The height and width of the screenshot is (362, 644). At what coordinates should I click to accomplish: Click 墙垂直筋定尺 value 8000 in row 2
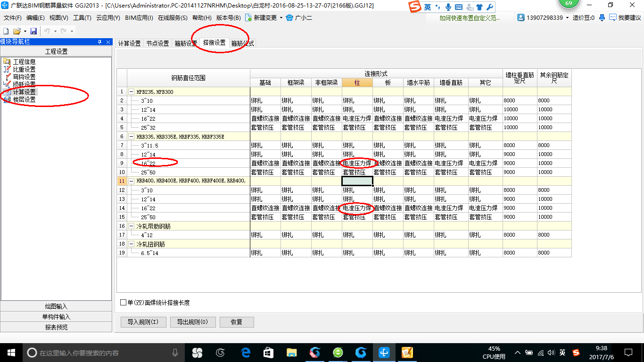point(520,100)
